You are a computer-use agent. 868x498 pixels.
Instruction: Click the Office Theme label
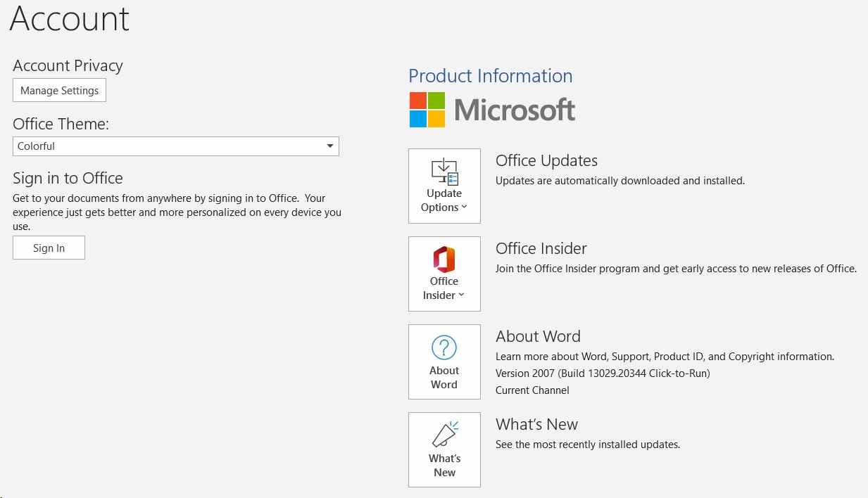click(61, 124)
